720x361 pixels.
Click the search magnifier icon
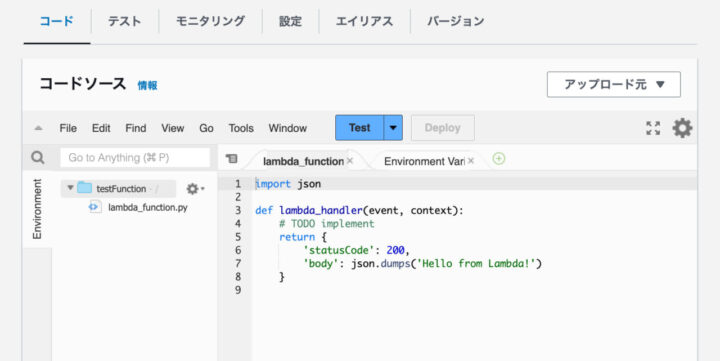tap(37, 158)
